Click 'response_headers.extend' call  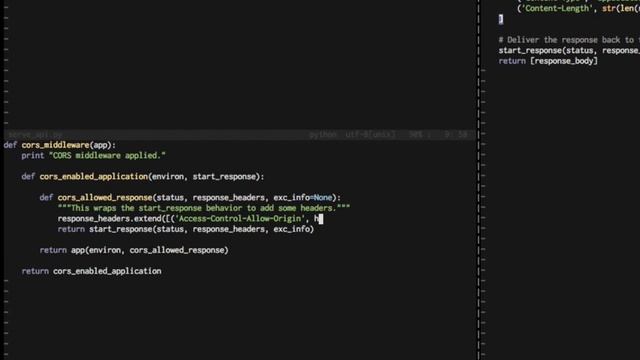pyautogui.click(x=109, y=219)
